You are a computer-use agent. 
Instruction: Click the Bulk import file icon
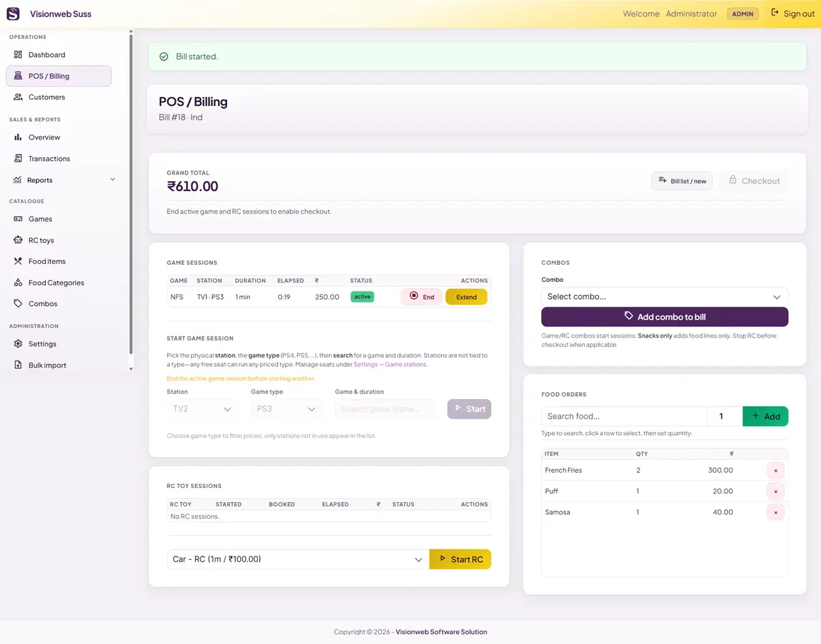18,365
